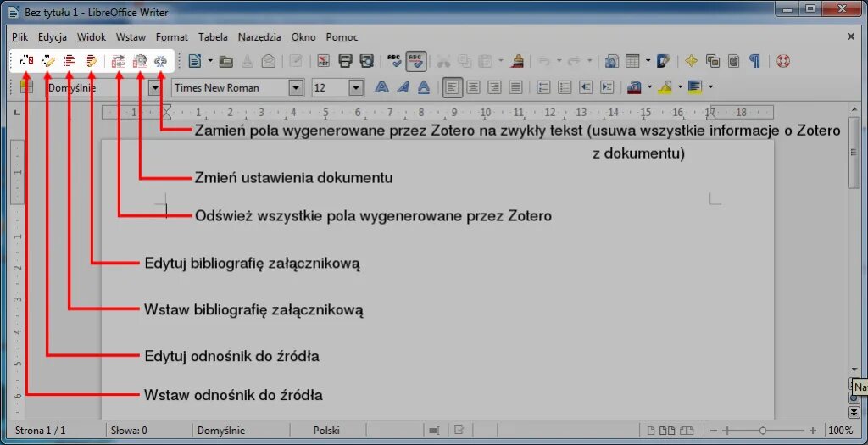Viewport: 868px width, 445px height.
Task: Toggle Underline formatting
Action: coord(424,87)
